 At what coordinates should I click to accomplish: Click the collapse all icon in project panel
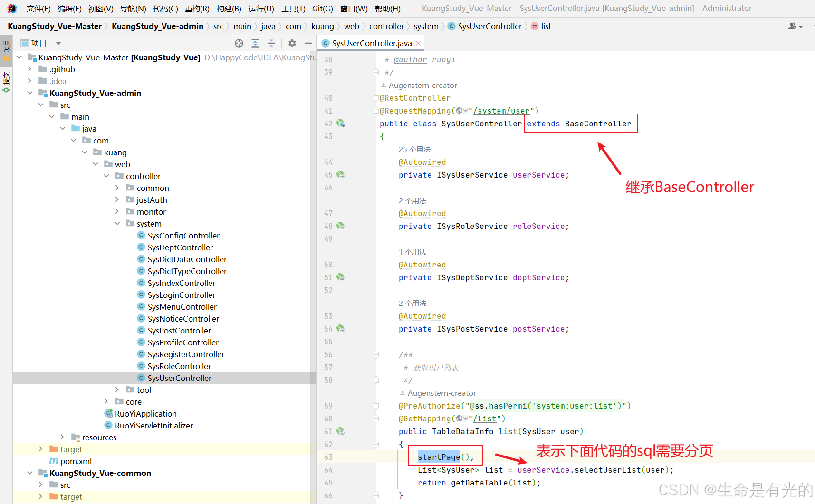point(271,43)
